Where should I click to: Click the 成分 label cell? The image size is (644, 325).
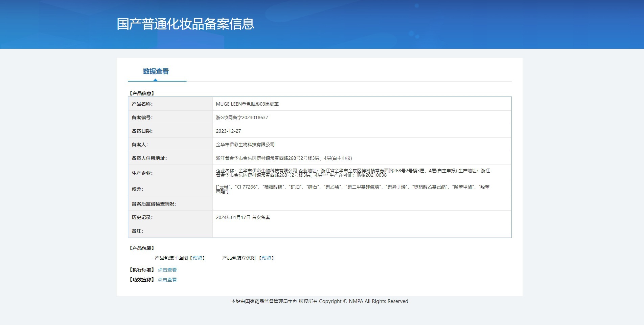pyautogui.click(x=170, y=189)
